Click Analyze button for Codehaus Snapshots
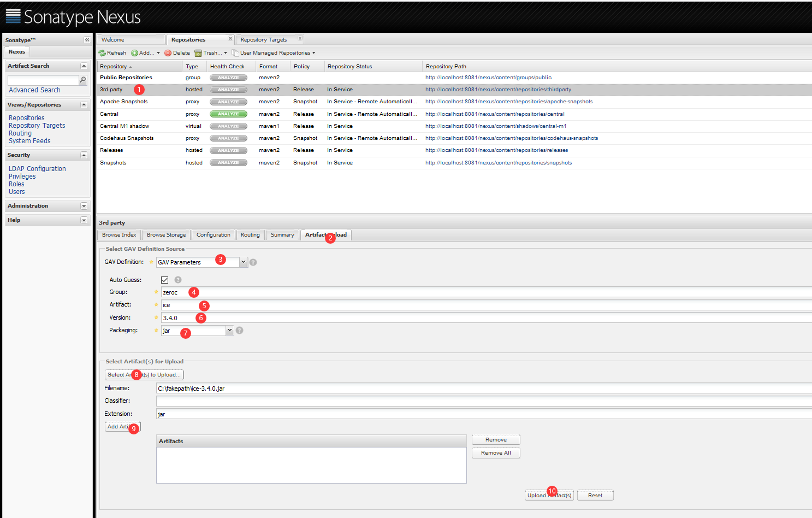The image size is (812, 518). click(x=228, y=138)
